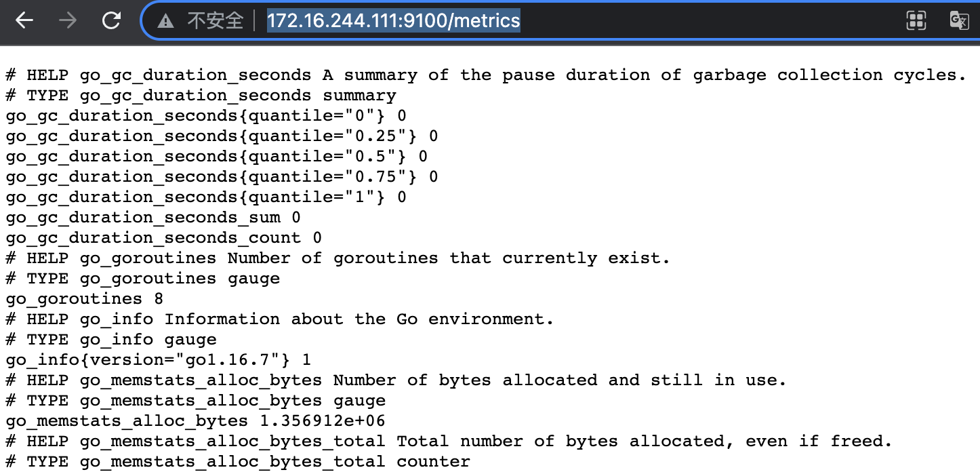Click the HELP go_info line
This screenshot has width=980, height=472.
pos(279,319)
